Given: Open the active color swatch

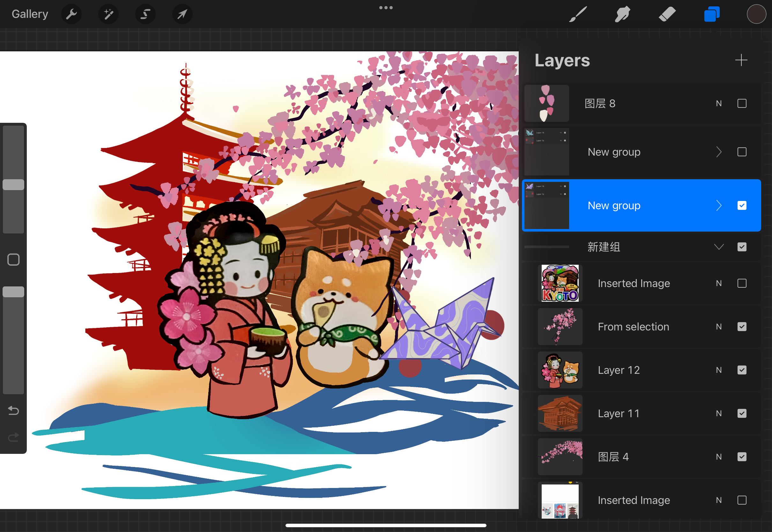Looking at the screenshot, I should tap(756, 14).
